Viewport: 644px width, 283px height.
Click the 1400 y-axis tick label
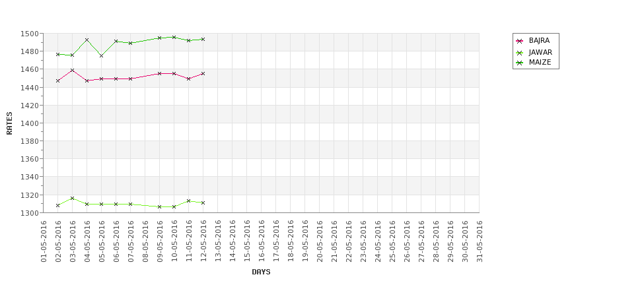click(30, 123)
